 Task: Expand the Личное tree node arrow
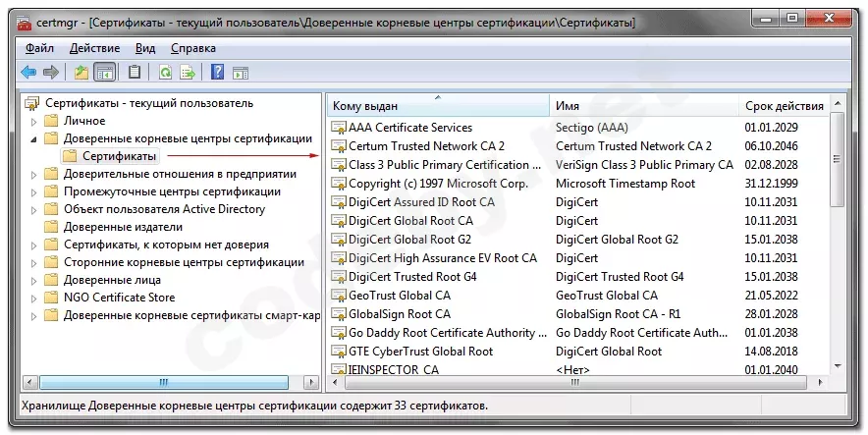coord(33,122)
